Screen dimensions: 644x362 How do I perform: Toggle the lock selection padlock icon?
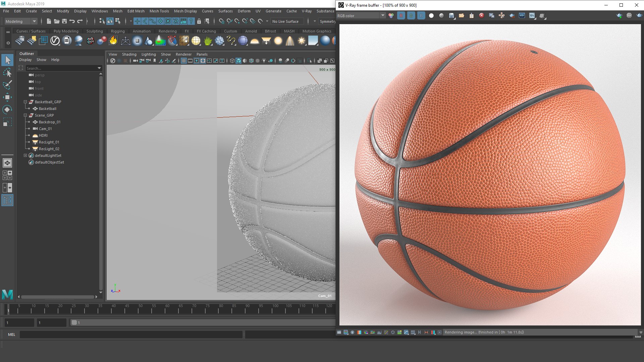pyautogui.click(x=199, y=21)
